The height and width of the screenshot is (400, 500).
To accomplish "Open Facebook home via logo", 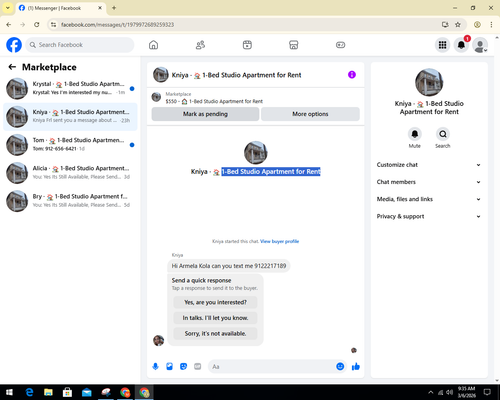I will 14,45.
